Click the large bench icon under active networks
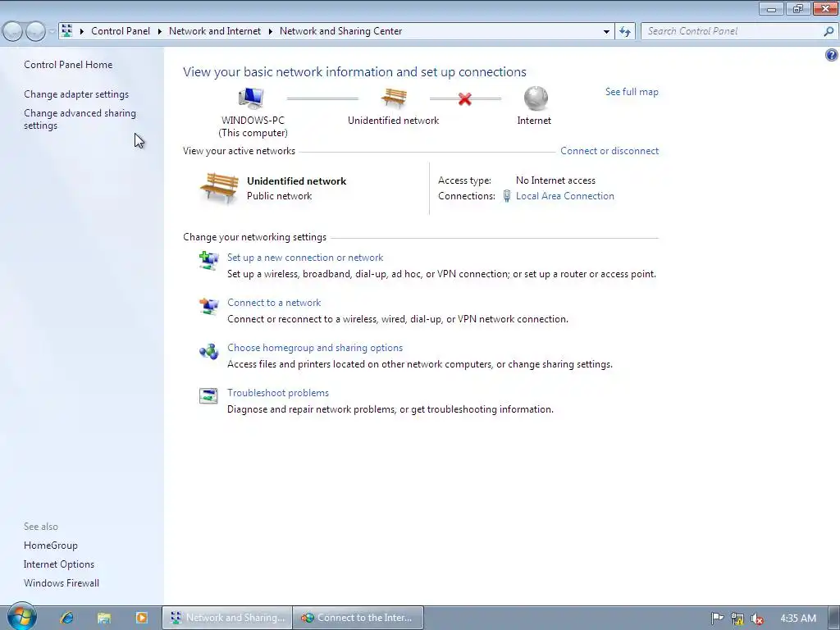The height and width of the screenshot is (630, 840). (x=219, y=188)
